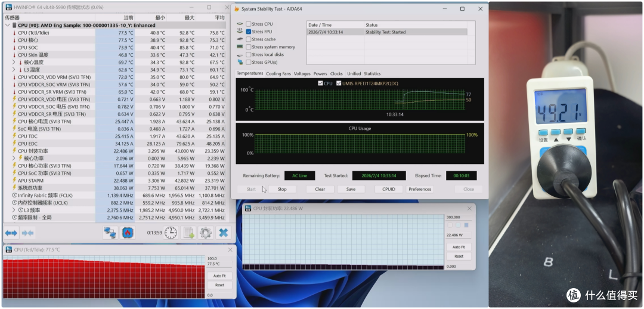Enable the Stress GPU(s) checkbox
The width and height of the screenshot is (644, 309).
click(x=249, y=62)
